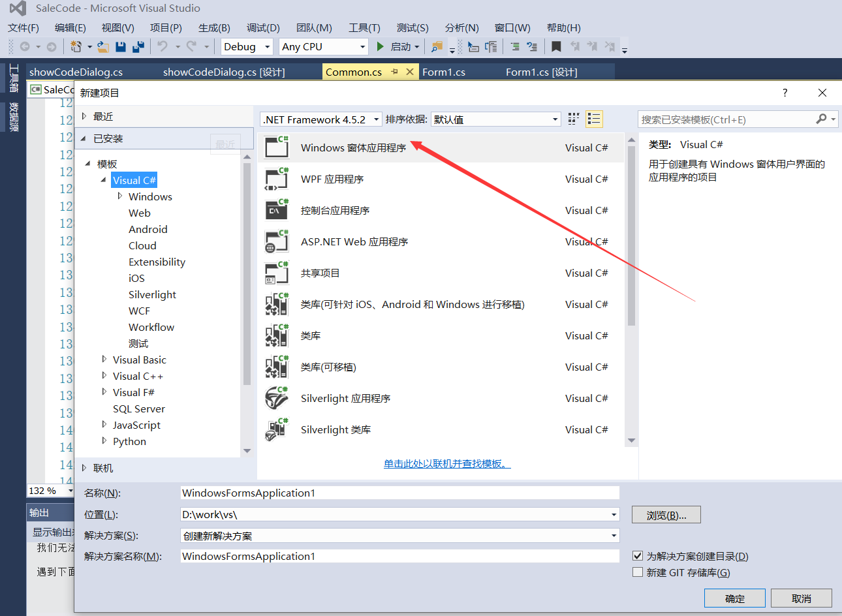Close the Common.cs tab
This screenshot has width=842, height=616.
(x=410, y=72)
